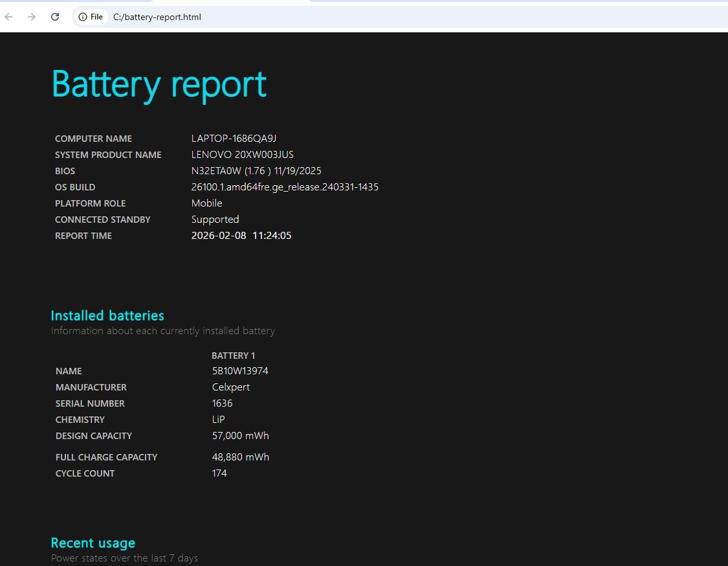Click the battery name 5B10W13974
Screen dimensions: 728x566
240,371
